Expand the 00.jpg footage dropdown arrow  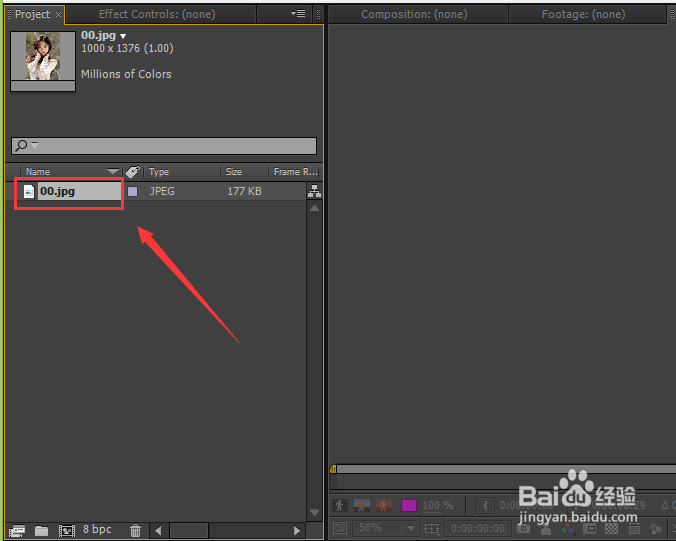pyautogui.click(x=123, y=37)
